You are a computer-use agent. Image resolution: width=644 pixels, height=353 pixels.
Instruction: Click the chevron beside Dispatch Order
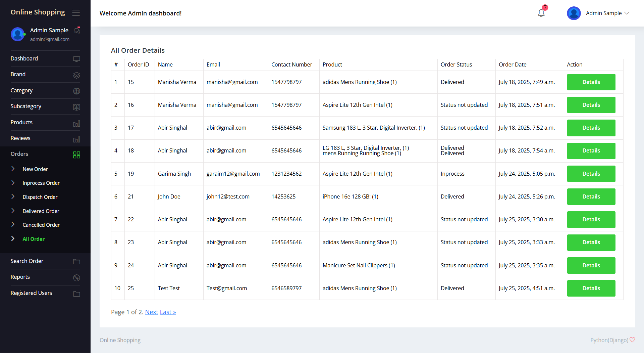(13, 196)
